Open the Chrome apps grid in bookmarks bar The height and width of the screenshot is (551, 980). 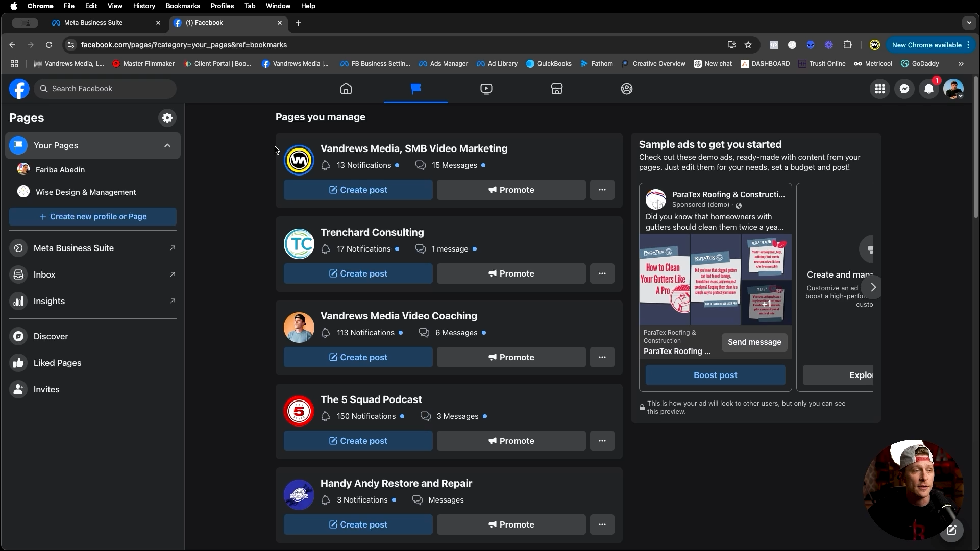pos(14,64)
